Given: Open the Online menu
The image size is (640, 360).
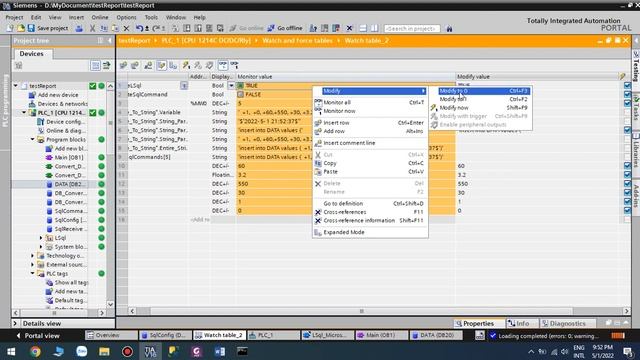Looking at the screenshot, I should tap(100, 17).
